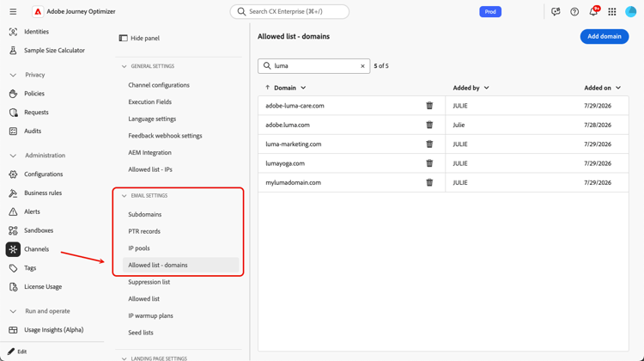The image size is (644, 361).
Task: Open Feedback webhook settings
Action: point(165,136)
